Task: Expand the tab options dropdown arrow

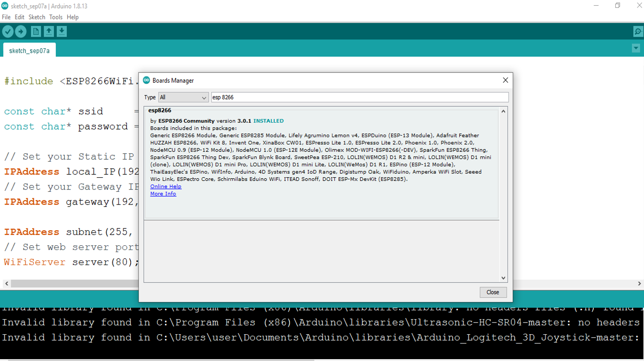Action: point(636,48)
